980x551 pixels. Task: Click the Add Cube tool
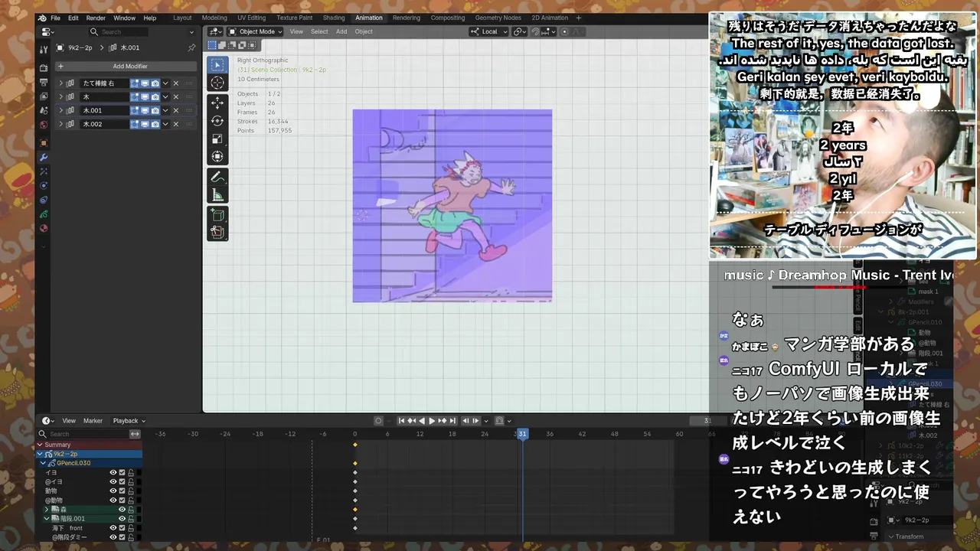coord(217,215)
